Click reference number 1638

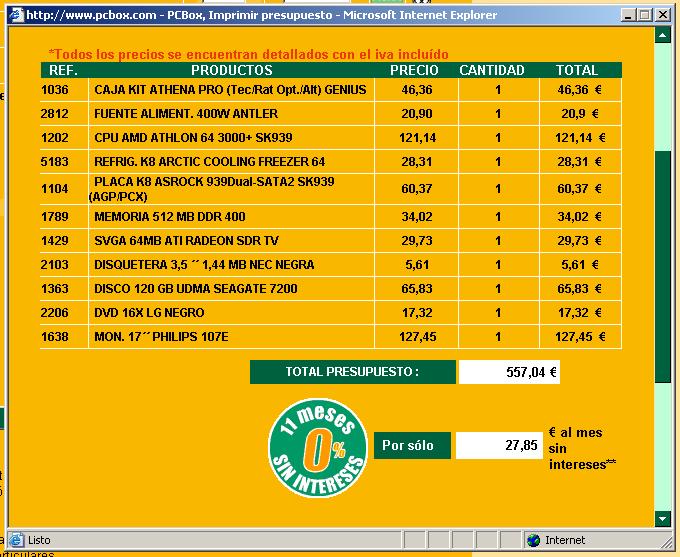click(55, 337)
